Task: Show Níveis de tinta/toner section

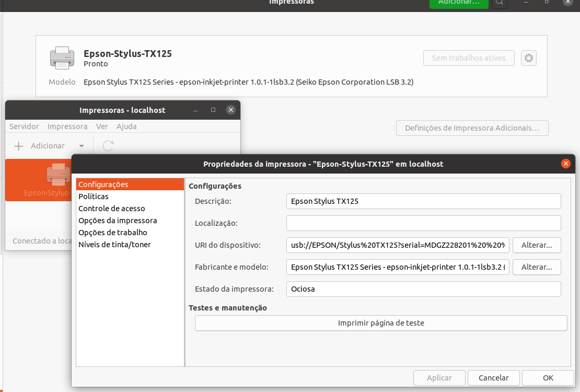Action: (x=130, y=245)
